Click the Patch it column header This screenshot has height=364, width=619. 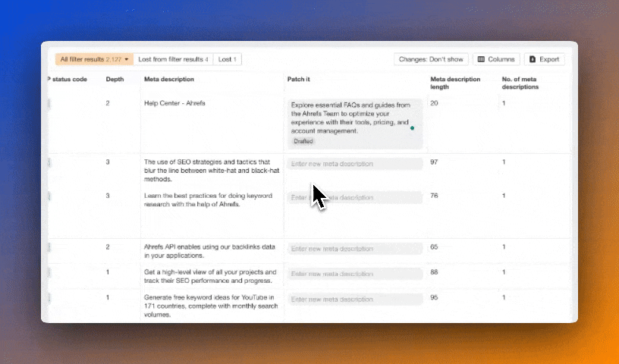point(298,79)
